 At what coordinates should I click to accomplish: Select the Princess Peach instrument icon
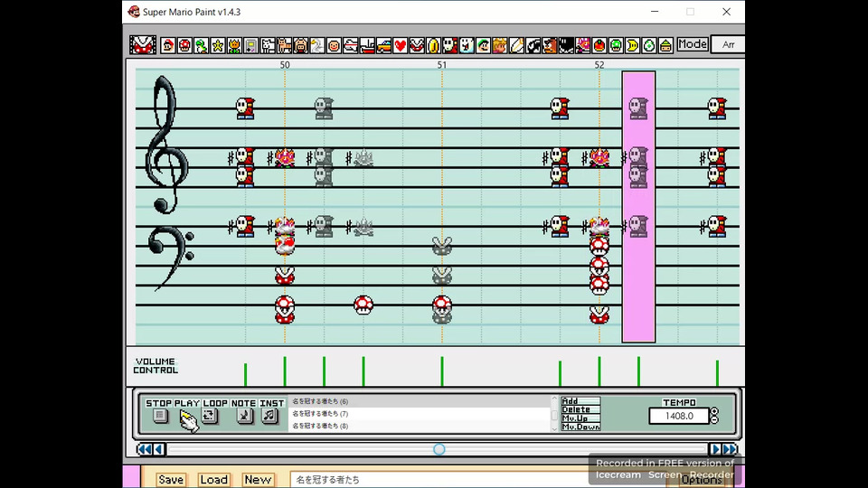(x=500, y=45)
